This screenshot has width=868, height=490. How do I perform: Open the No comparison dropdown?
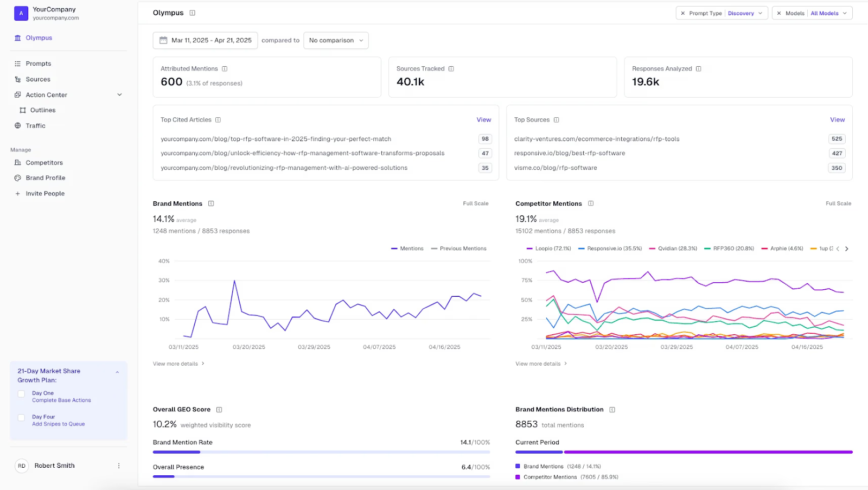[x=335, y=40]
